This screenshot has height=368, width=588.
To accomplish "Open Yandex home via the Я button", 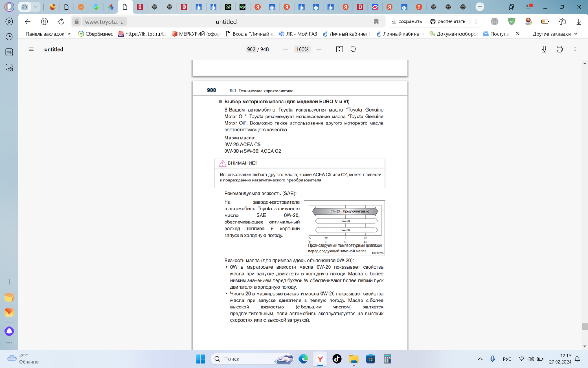I will tap(44, 21).
